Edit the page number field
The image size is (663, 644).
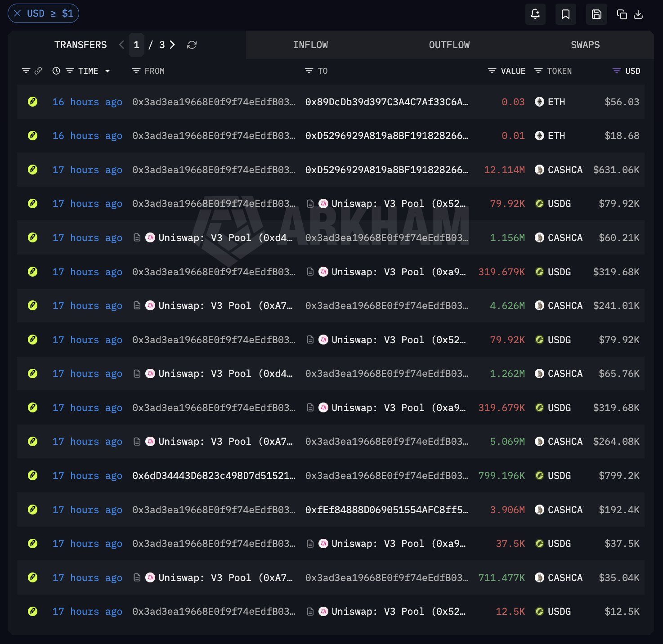[x=136, y=45]
